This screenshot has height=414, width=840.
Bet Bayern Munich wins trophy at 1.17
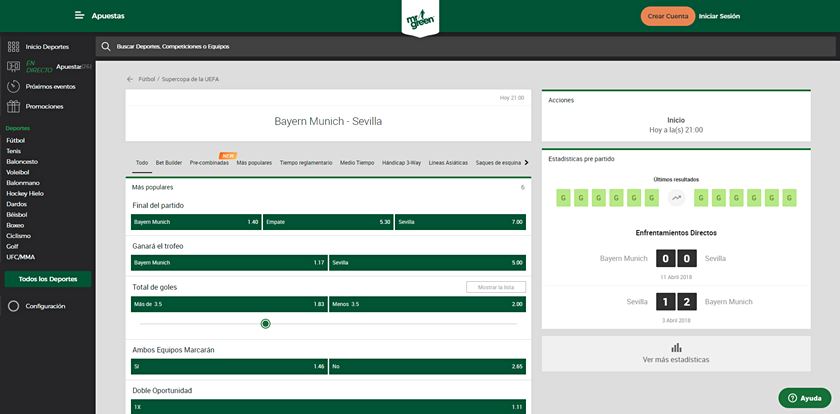(x=229, y=263)
